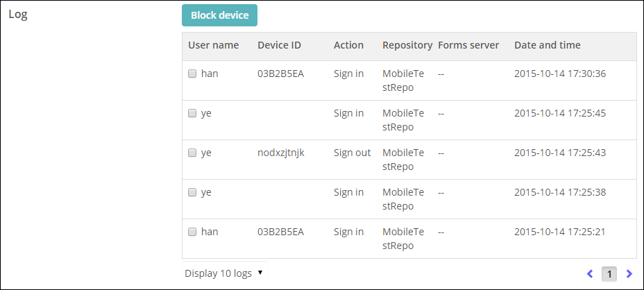644x290 pixels.
Task: Click the Block device button
Action: [x=220, y=15]
